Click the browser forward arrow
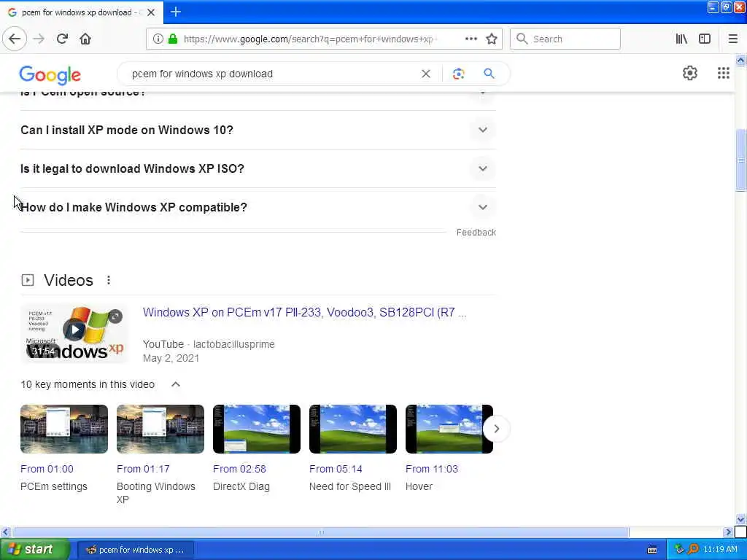Viewport: 747px width, 560px height. [x=39, y=39]
